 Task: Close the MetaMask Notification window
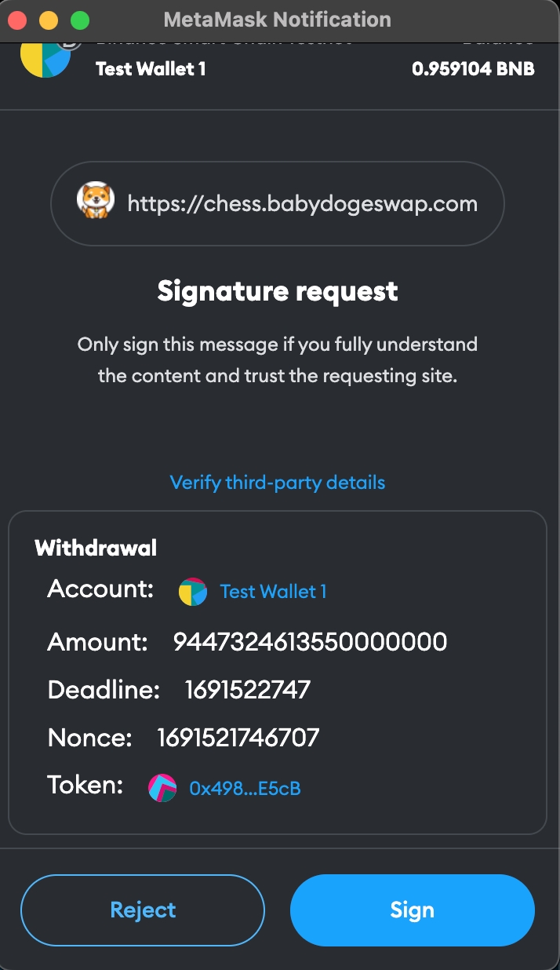[x=17, y=20]
